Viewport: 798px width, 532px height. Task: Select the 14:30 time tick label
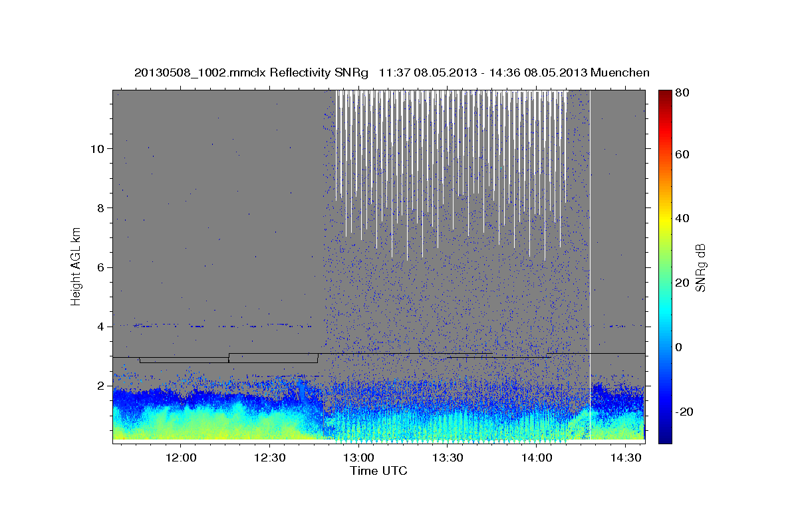coord(626,458)
